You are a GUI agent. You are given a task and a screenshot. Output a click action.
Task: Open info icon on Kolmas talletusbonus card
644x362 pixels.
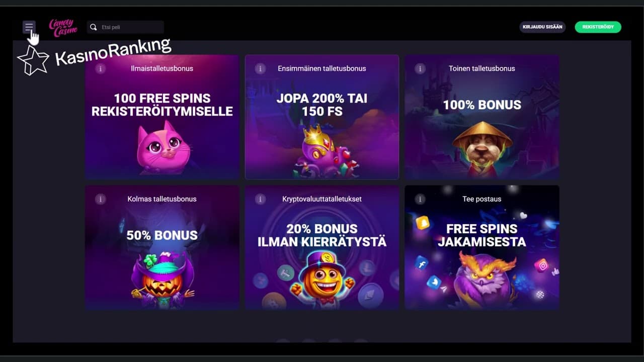coord(100,199)
